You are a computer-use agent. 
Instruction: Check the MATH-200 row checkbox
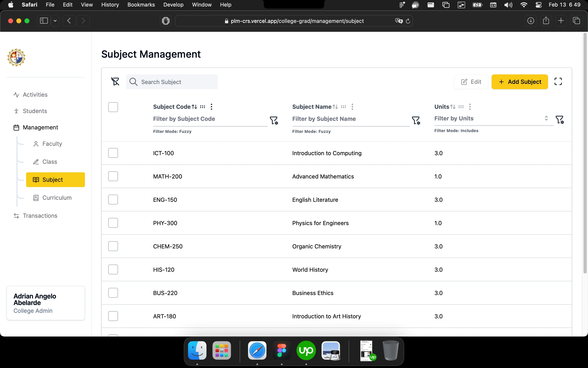tap(113, 176)
